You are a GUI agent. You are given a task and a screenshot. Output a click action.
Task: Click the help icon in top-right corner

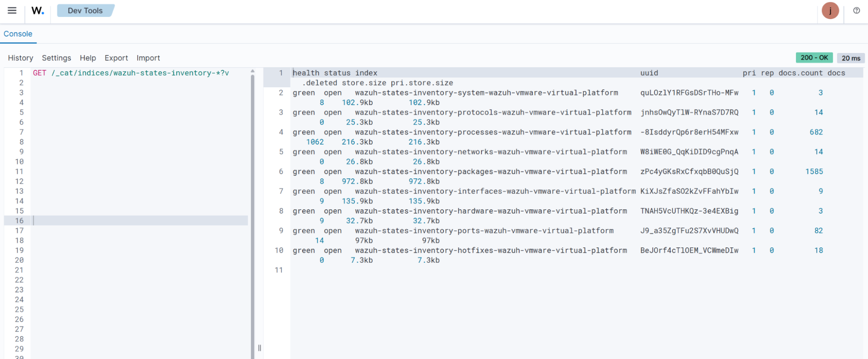[856, 10]
